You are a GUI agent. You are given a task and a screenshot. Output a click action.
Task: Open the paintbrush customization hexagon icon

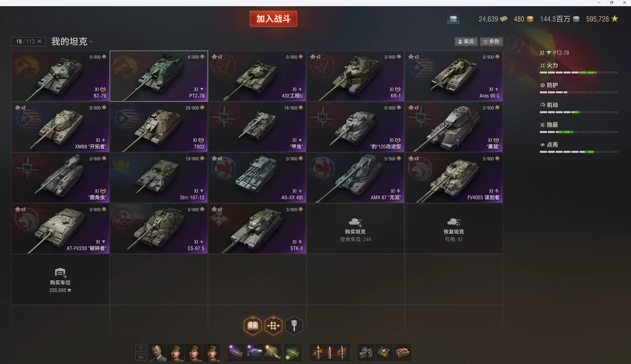point(294,325)
